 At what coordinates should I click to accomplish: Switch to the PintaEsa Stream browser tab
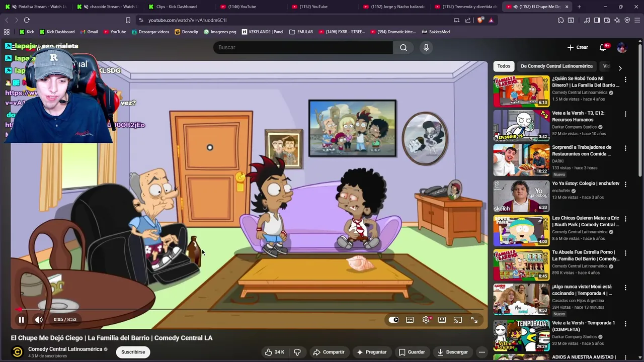(x=36, y=7)
